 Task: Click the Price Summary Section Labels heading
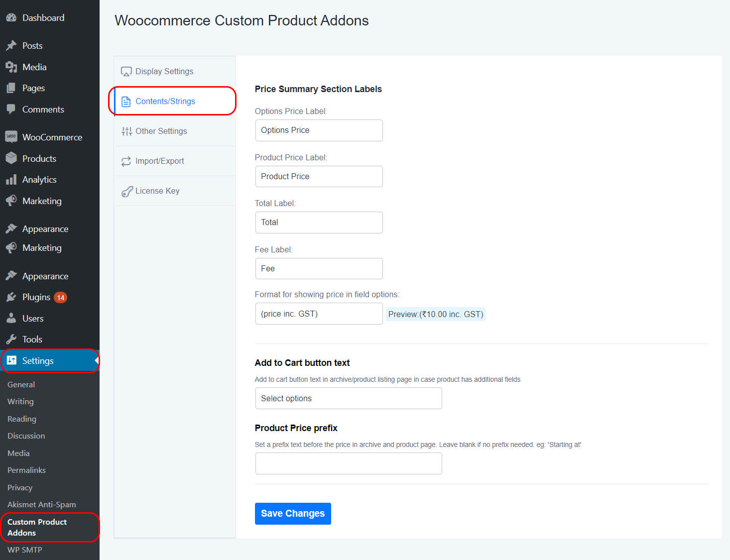tap(318, 89)
